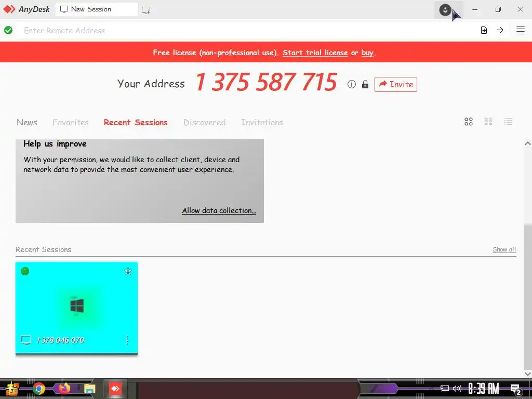Click the scrollbar up arrow

point(528,143)
